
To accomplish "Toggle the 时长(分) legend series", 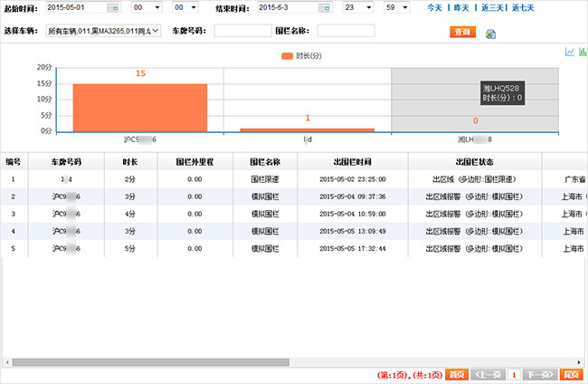I will [301, 56].
